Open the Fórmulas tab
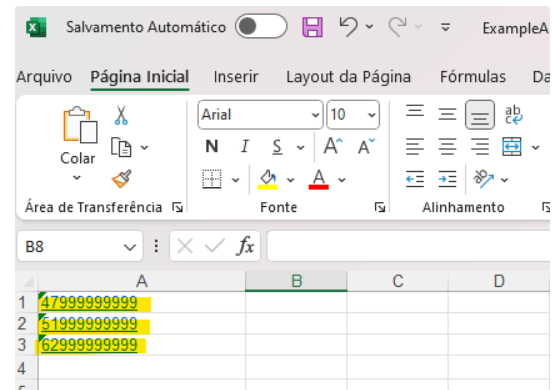 click(473, 77)
